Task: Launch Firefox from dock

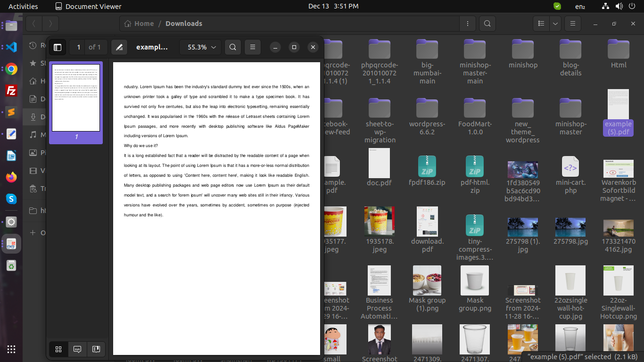Action: point(11,178)
